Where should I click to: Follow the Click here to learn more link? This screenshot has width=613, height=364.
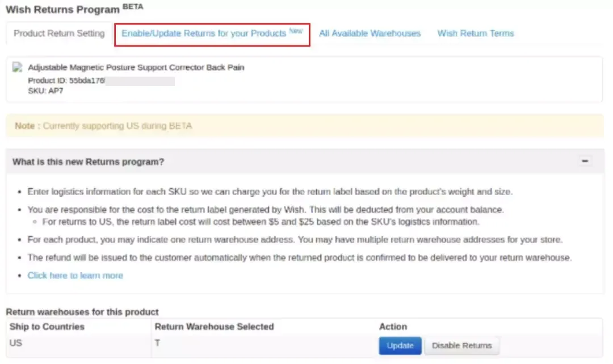[x=75, y=276]
